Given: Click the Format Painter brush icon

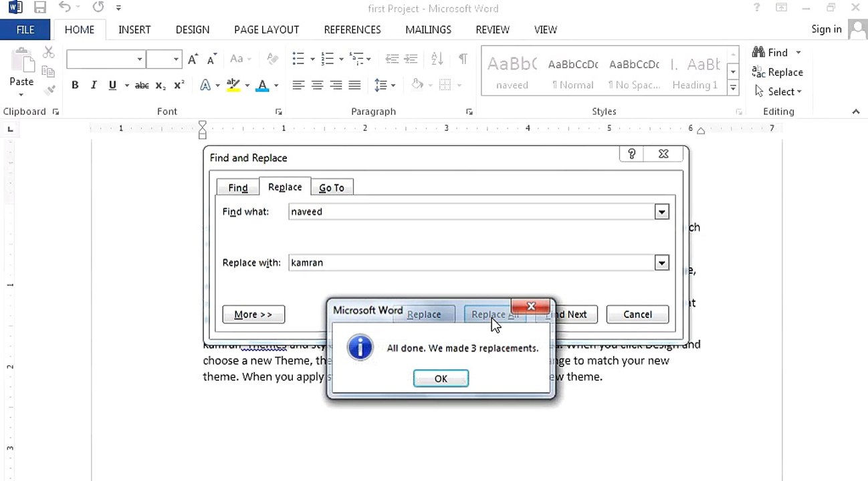Looking at the screenshot, I should tap(48, 90).
